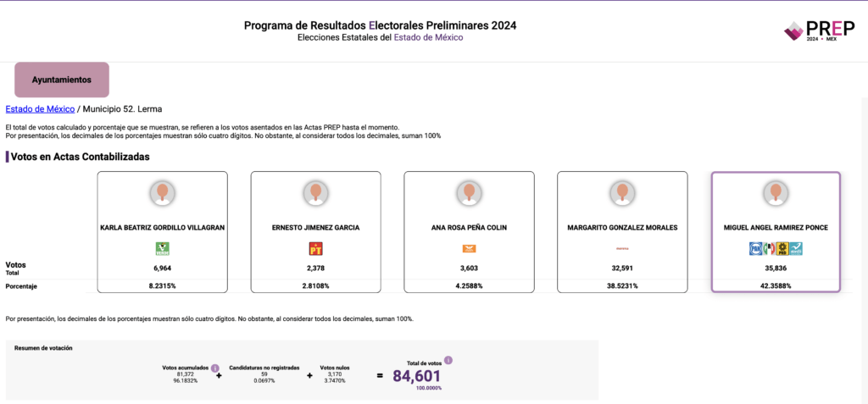Click Miguel Angel Ramirez Ponce's avatar photo
Viewport: 868px width, 404px height.
click(776, 193)
